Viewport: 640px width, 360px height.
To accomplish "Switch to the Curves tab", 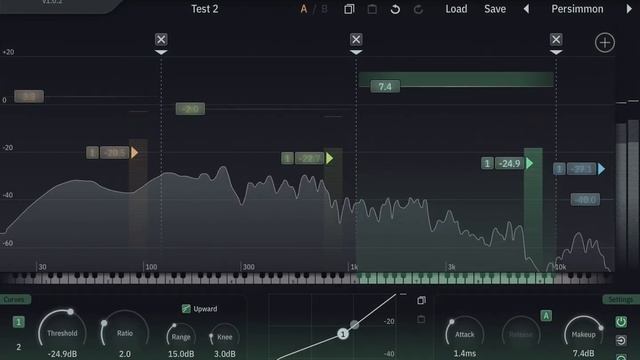I will (14, 300).
